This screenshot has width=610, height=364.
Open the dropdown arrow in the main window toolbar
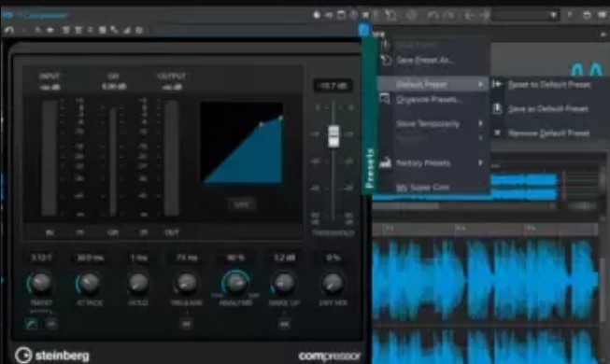(553, 15)
